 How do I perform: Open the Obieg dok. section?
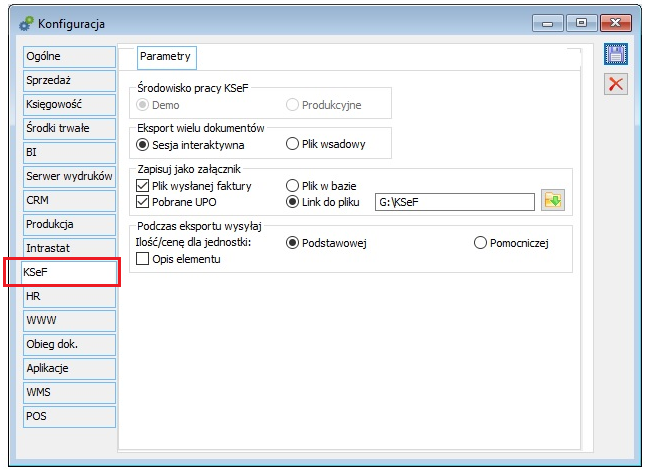(69, 345)
